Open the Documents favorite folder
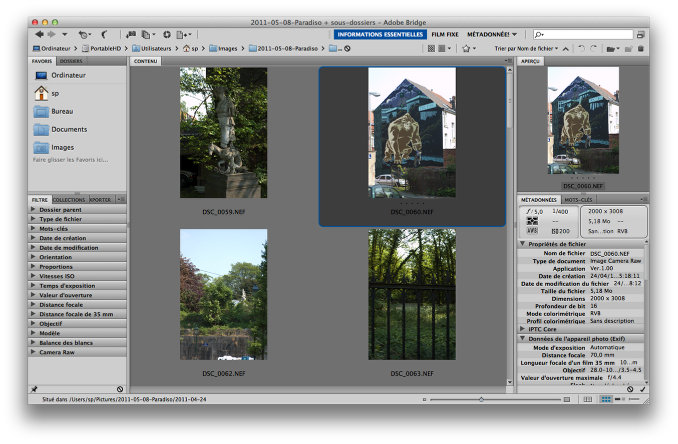 click(69, 129)
